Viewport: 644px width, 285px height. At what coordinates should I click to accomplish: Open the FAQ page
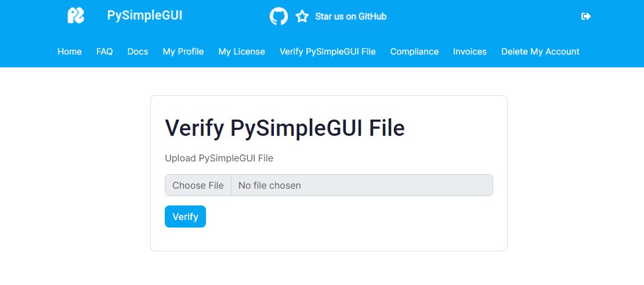pyautogui.click(x=104, y=52)
